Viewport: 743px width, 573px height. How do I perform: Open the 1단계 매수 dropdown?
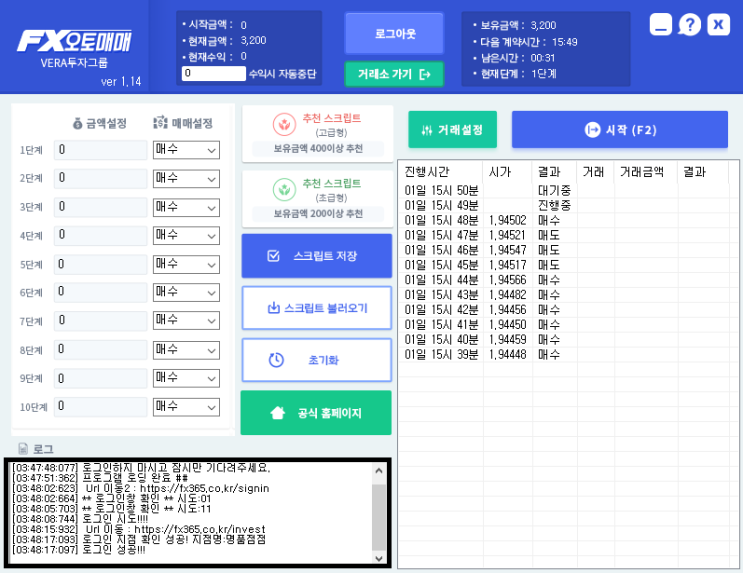click(186, 150)
